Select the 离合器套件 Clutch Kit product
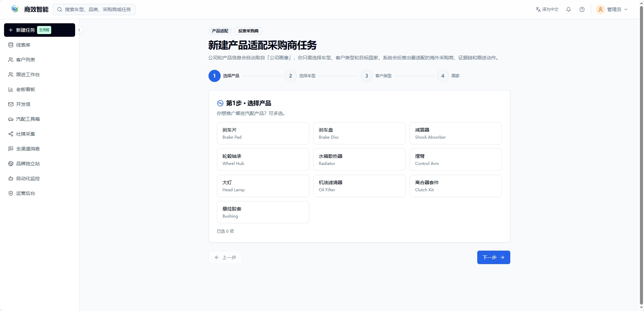 [456, 186]
